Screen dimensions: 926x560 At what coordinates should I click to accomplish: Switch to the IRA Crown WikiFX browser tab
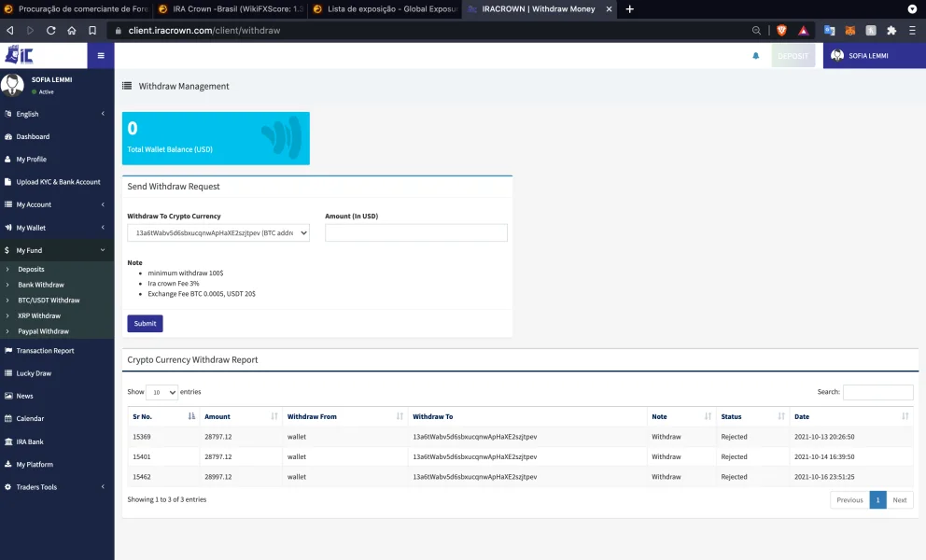click(x=229, y=8)
